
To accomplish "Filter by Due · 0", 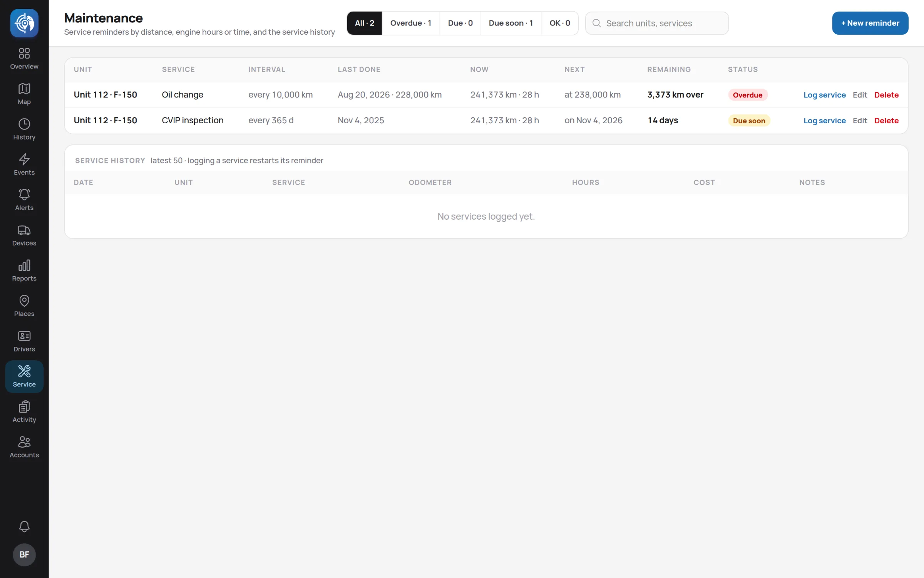I will (460, 23).
